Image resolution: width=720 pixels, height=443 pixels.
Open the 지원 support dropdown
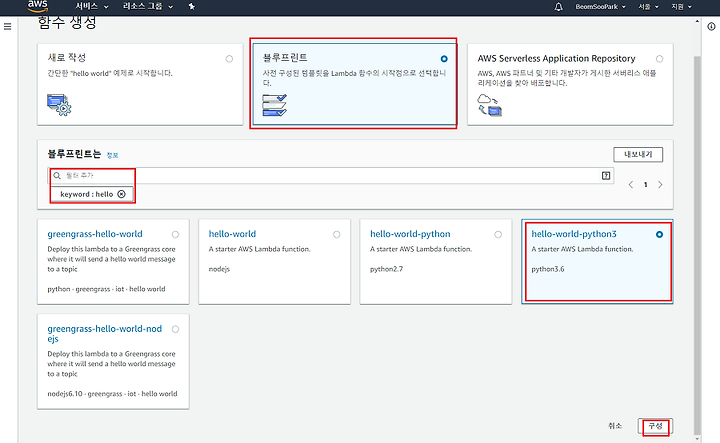pos(681,7)
